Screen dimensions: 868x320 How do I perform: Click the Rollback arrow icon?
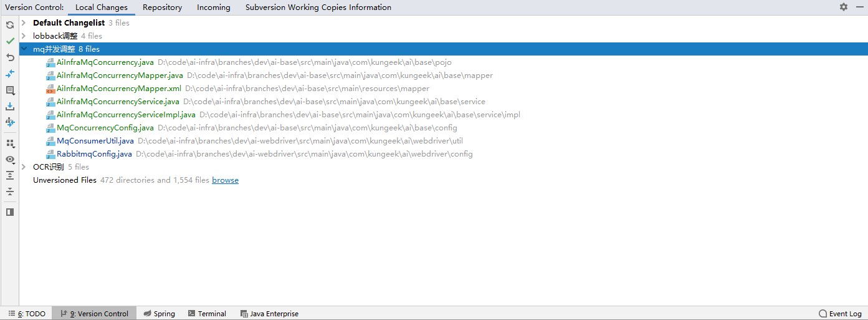(x=10, y=57)
